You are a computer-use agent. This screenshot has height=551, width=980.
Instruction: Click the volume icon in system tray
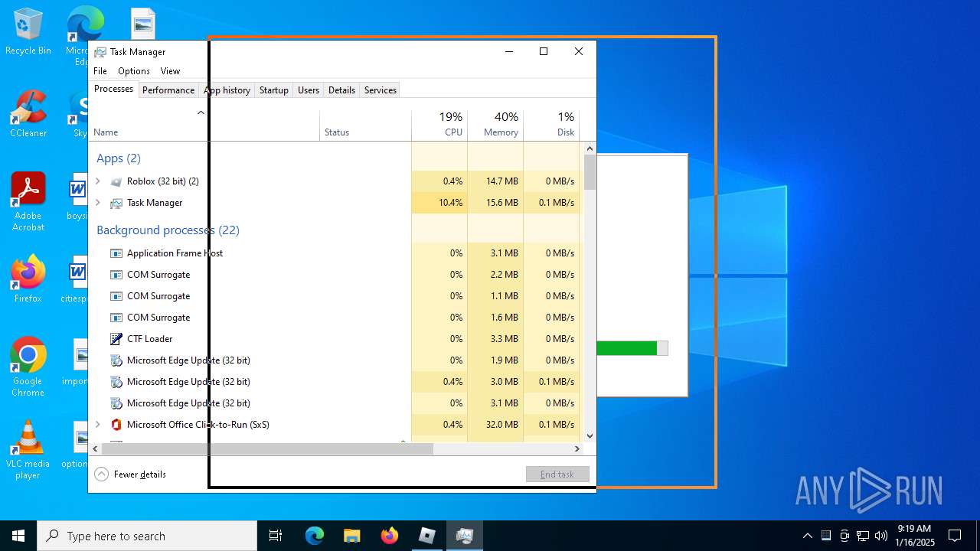tap(881, 536)
